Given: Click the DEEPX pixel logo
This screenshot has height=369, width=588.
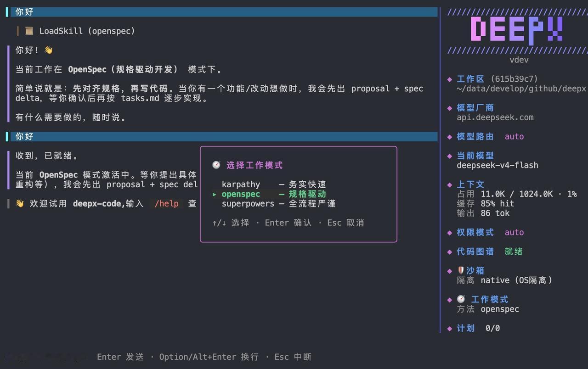Looking at the screenshot, I should coord(516,30).
